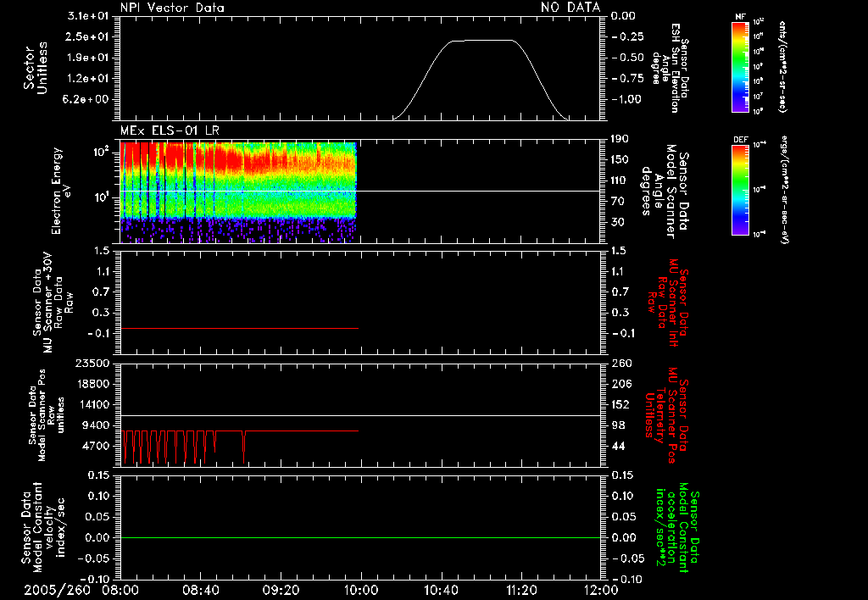Click the "260" Telemetry tick label
The height and width of the screenshot is (600, 868).
[x=621, y=363]
